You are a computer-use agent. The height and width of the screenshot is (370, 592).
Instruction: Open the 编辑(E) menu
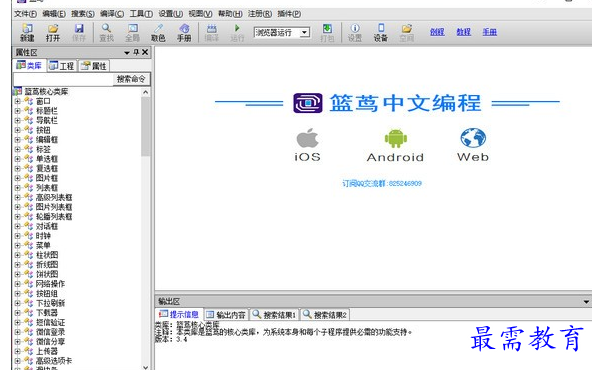pos(54,14)
